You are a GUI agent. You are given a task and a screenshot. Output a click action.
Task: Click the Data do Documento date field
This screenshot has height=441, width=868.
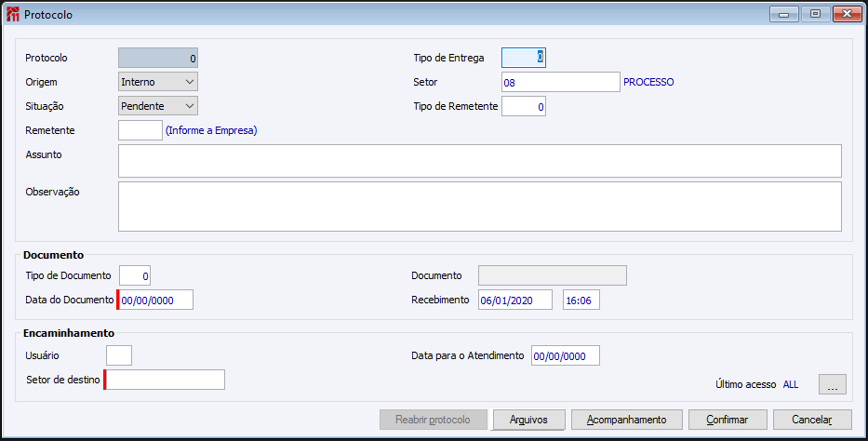tap(155, 300)
